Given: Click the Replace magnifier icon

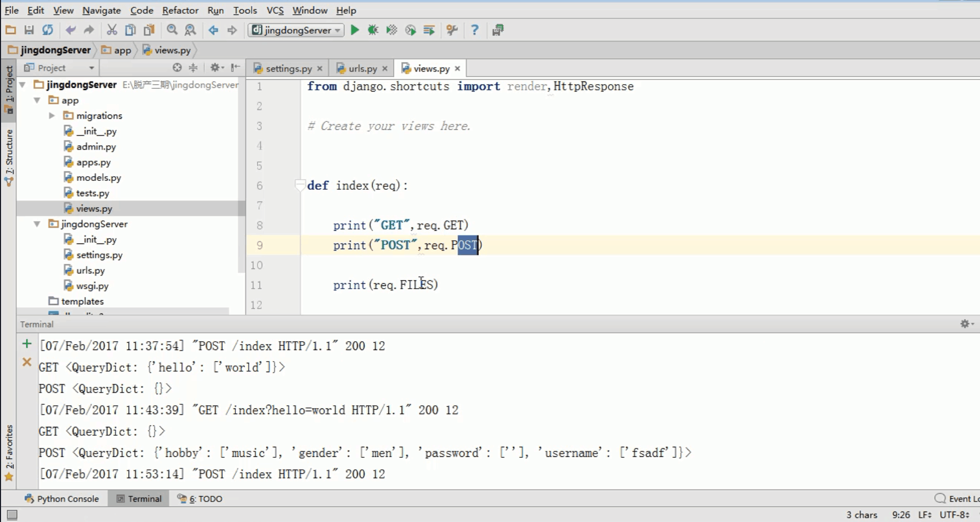Looking at the screenshot, I should [190, 30].
